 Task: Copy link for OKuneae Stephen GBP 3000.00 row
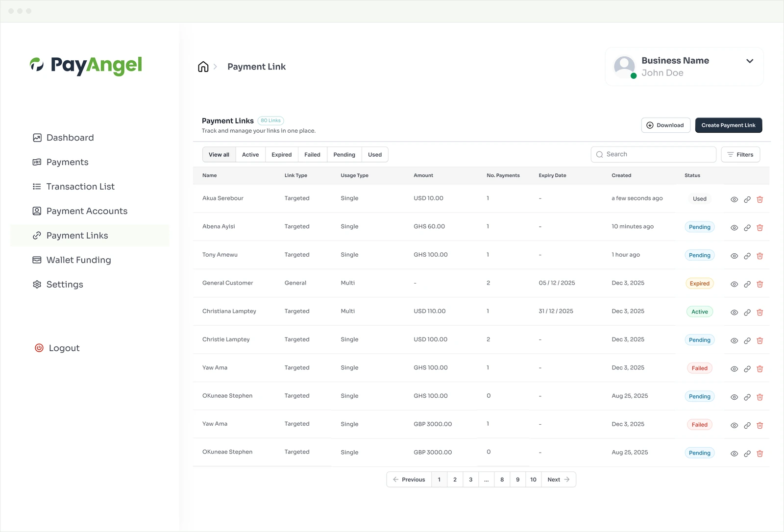747,454
